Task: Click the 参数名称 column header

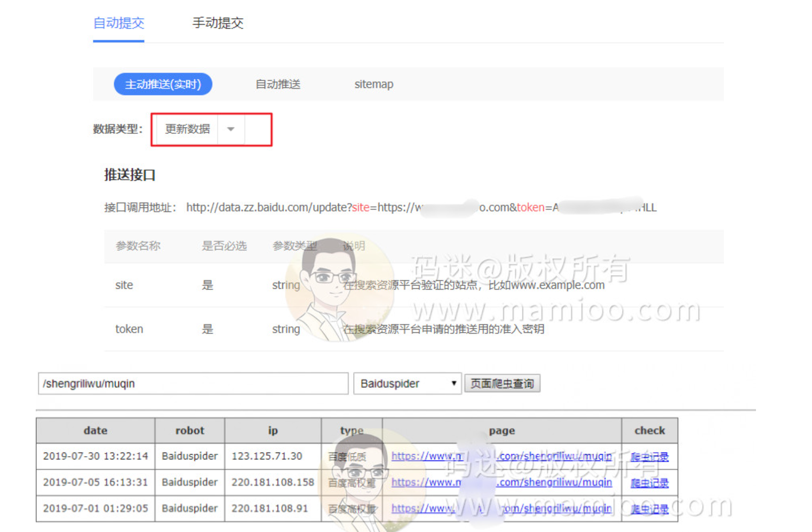Action: (x=138, y=246)
